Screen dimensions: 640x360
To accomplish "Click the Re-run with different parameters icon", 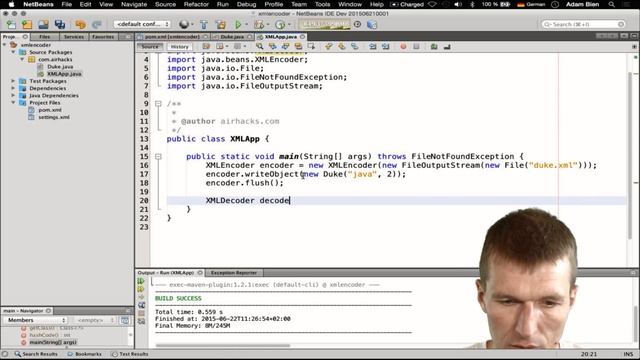I will (141, 289).
